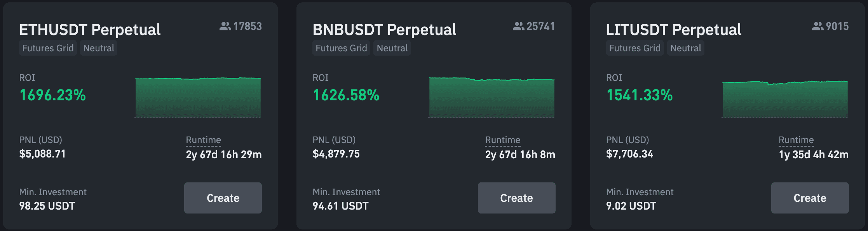
Task: Click the 1696.23% ROI value
Action: (52, 95)
